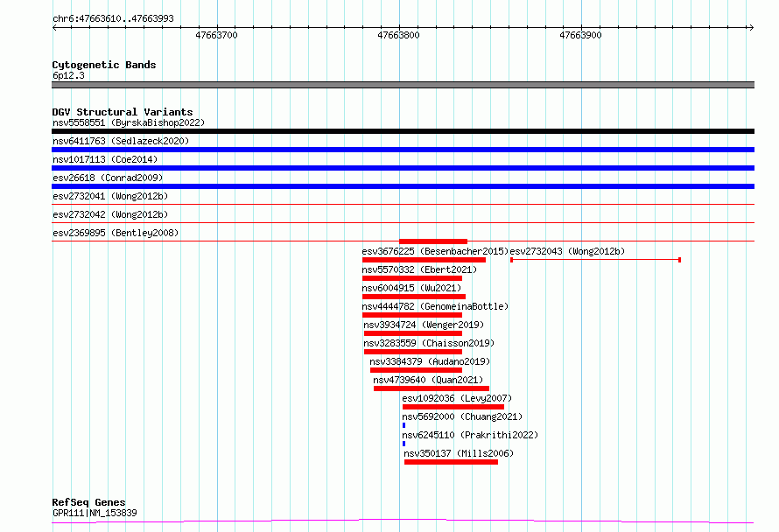Click the gray 6p12.3 cytogenetic band bar
This screenshot has width=779, height=532.
point(403,85)
